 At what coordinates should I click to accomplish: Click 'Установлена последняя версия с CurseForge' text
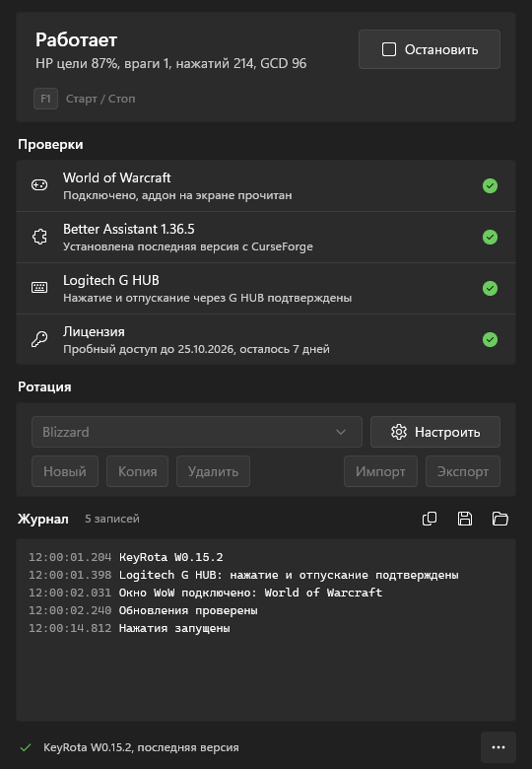coord(188,246)
